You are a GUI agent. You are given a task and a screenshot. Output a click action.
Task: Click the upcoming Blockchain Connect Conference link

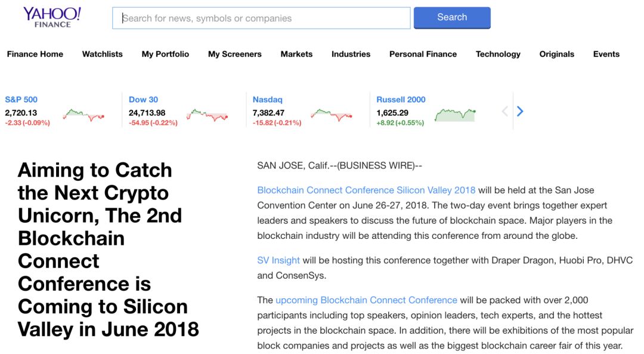point(366,300)
